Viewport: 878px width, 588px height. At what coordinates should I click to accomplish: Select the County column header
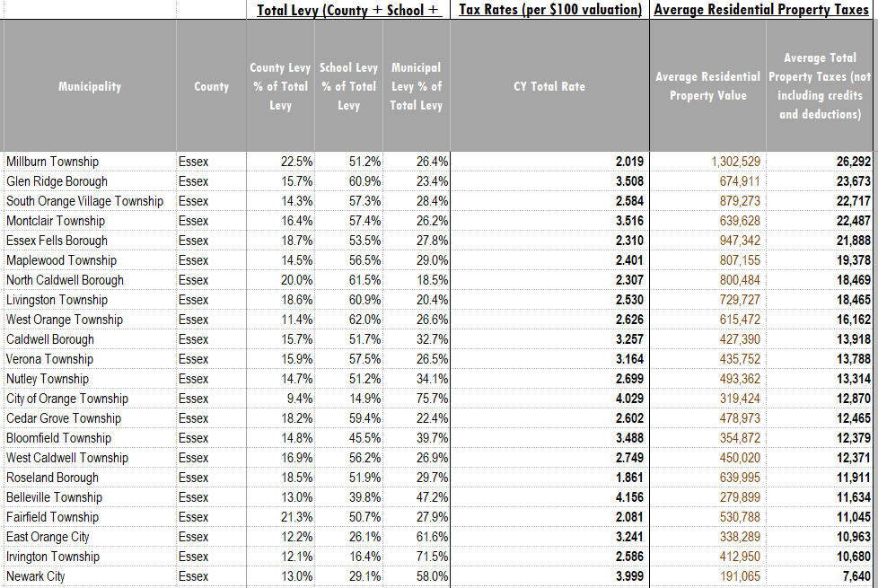pos(211,86)
